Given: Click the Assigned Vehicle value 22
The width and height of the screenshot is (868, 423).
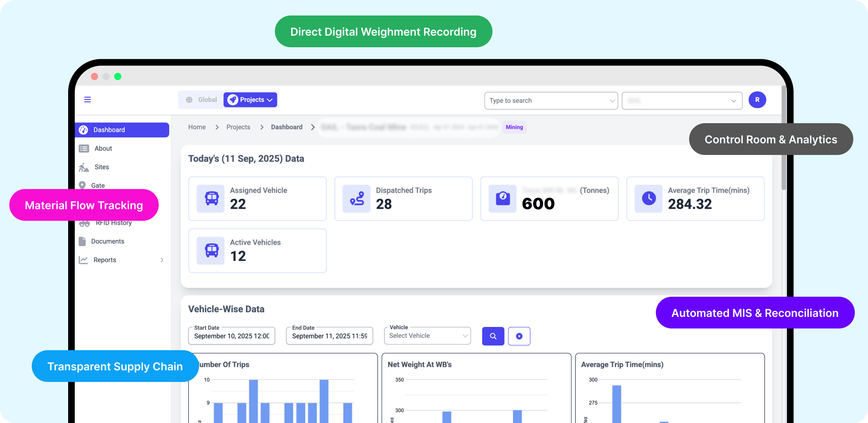Looking at the screenshot, I should [x=238, y=204].
